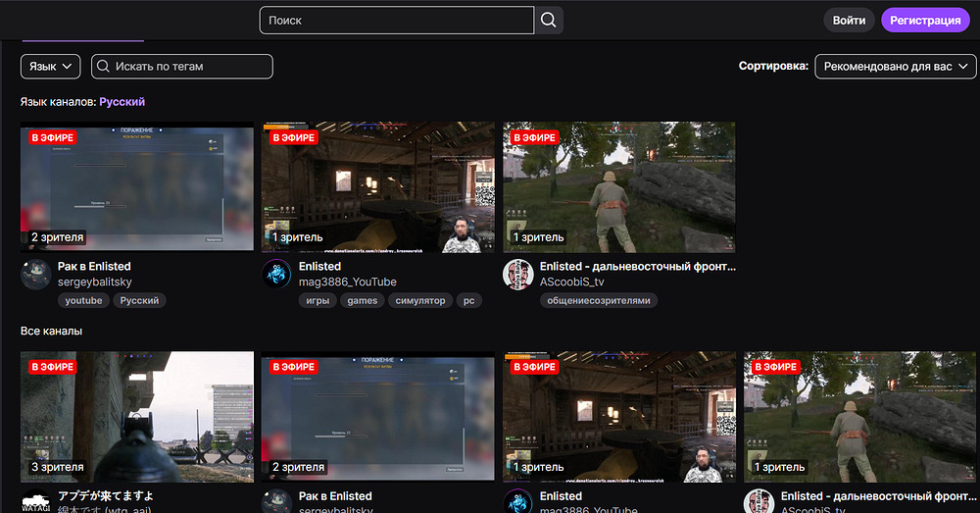Click the search magnifier button
This screenshot has width=980, height=513.
point(549,20)
